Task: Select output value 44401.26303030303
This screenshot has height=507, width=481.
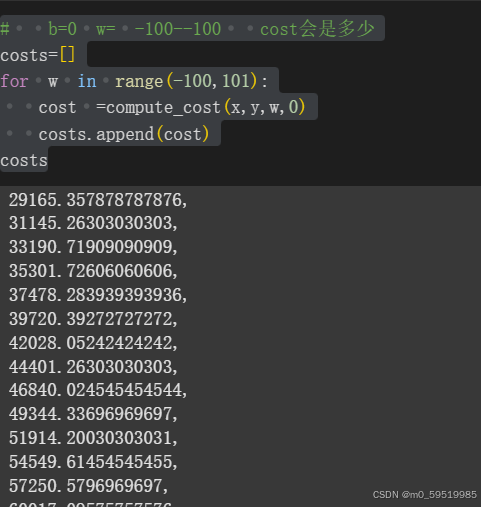Action: 93,367
